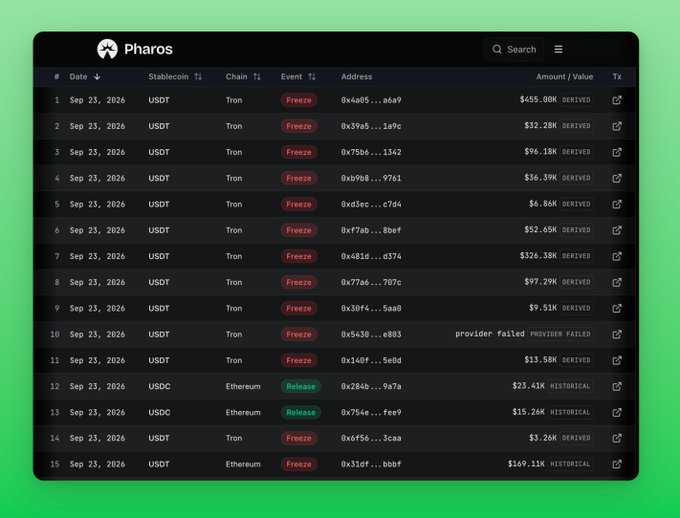
Task: Select address 0xf7ab...8bef
Action: (x=371, y=230)
